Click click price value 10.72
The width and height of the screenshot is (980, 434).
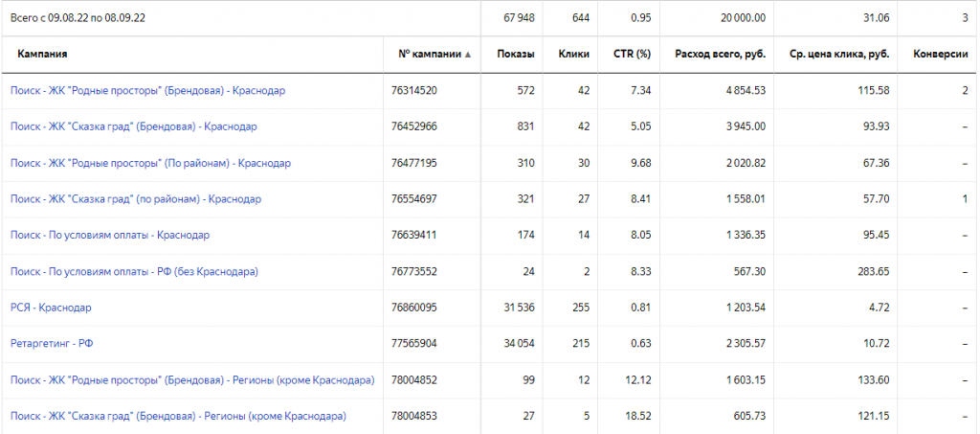coord(878,344)
